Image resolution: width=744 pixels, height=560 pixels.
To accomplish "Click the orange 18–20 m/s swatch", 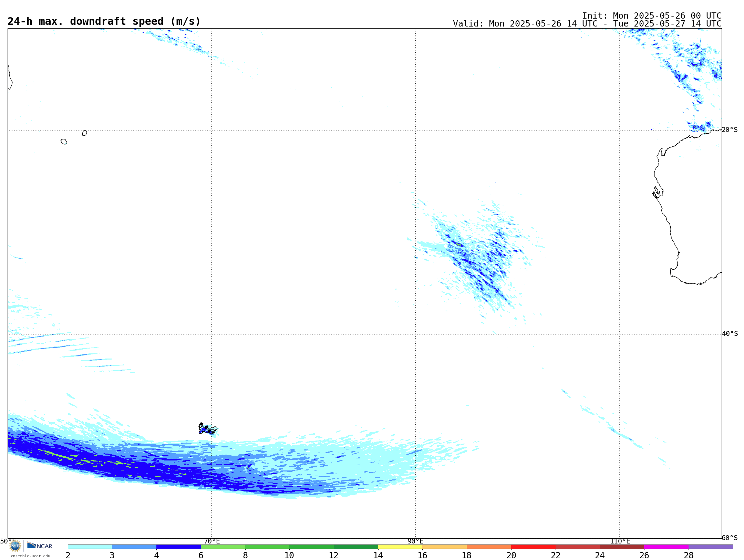I will coord(489,547).
